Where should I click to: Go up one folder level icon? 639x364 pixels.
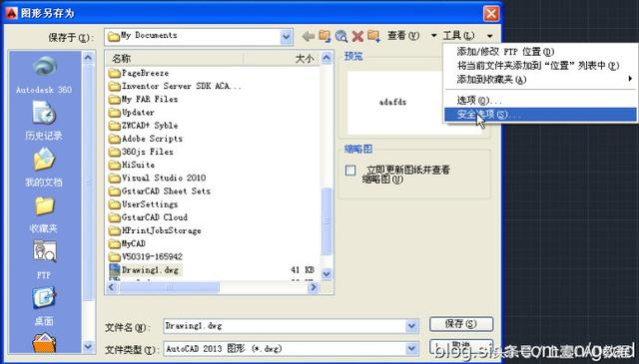click(x=324, y=37)
